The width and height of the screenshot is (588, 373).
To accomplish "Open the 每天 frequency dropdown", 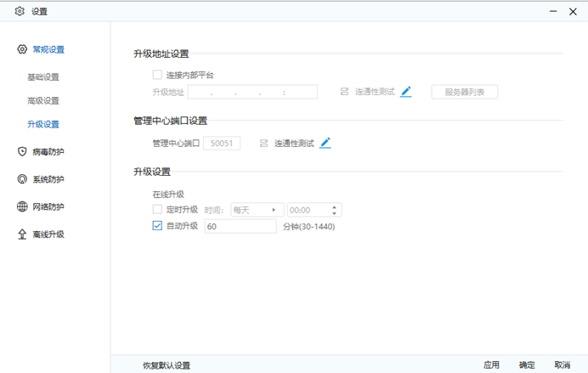I will (257, 209).
